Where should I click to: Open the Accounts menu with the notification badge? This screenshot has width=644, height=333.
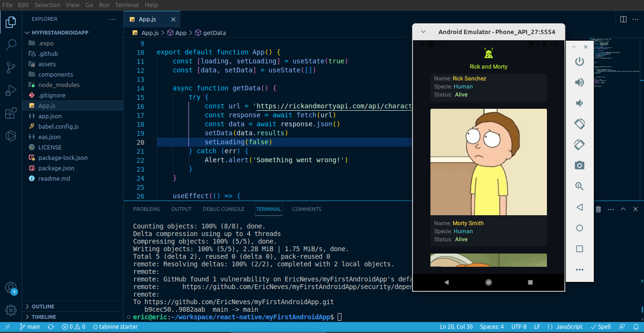pos(11,288)
